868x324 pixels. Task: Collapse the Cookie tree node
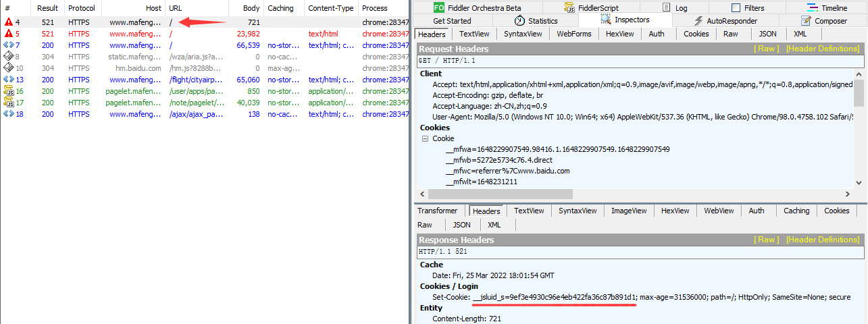(x=426, y=138)
